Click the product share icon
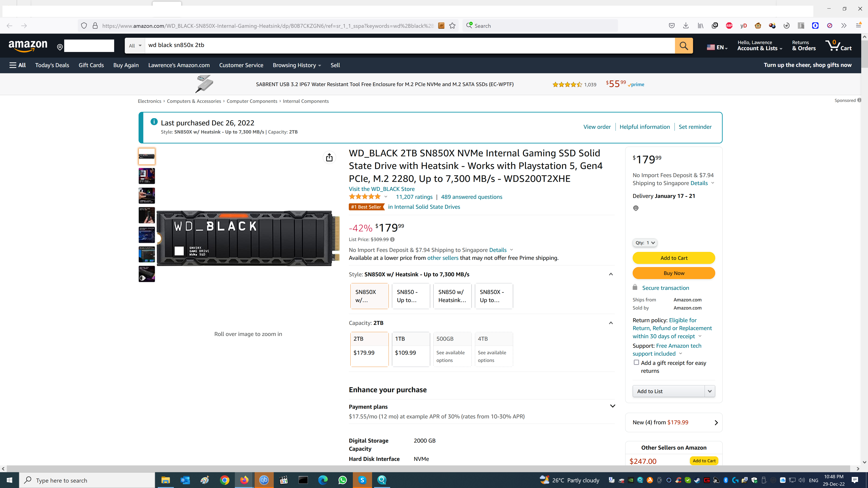 point(329,157)
